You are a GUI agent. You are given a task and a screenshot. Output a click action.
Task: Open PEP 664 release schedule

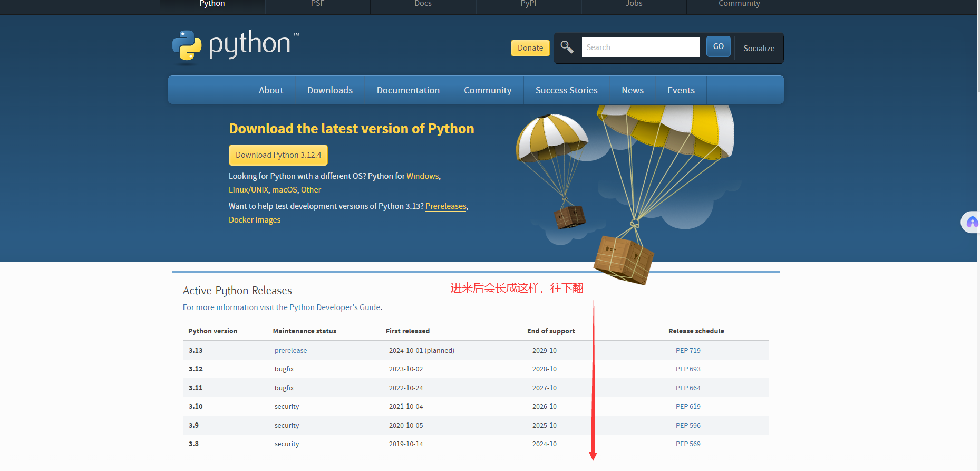(x=688, y=388)
